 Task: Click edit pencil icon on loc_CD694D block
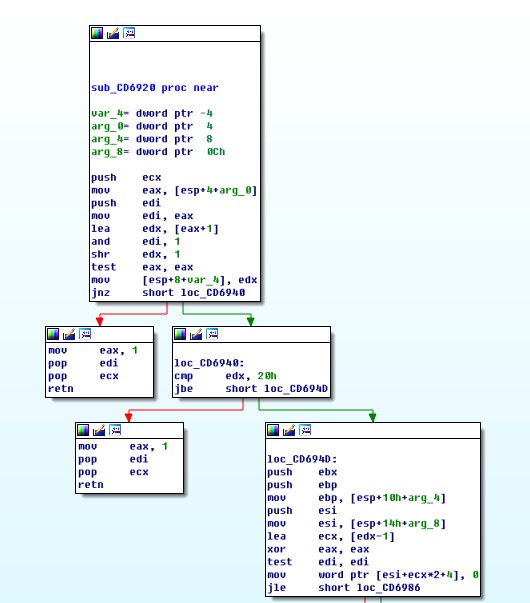(289, 430)
